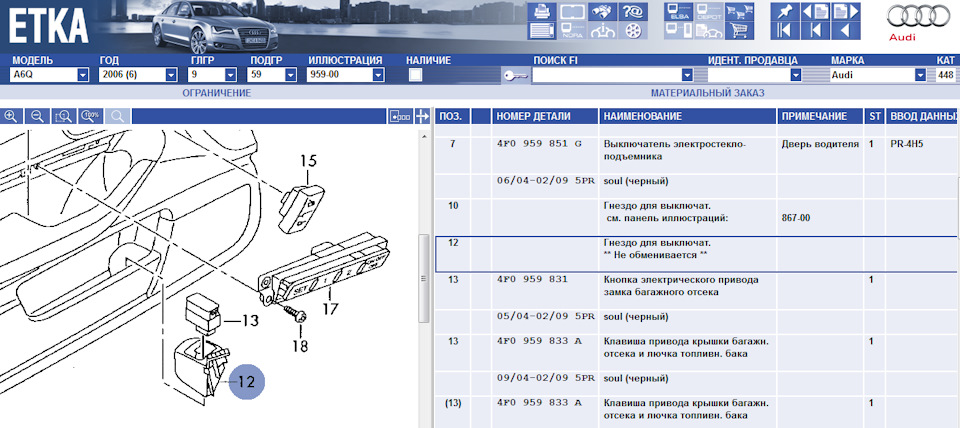Open the binoculars search icon
The image size is (960, 428).
[x=602, y=11]
